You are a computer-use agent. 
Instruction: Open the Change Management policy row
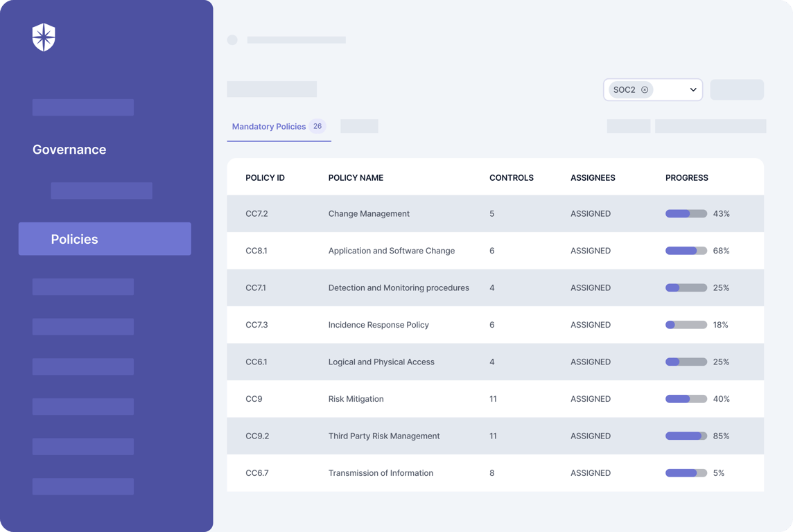495,214
